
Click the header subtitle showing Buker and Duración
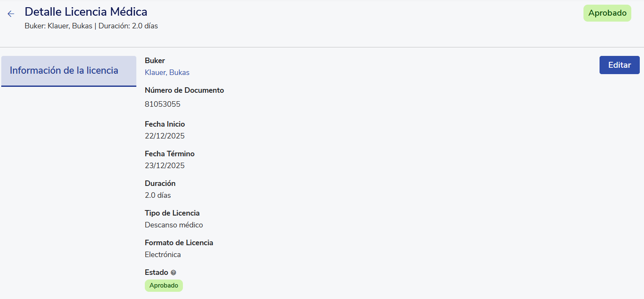91,26
